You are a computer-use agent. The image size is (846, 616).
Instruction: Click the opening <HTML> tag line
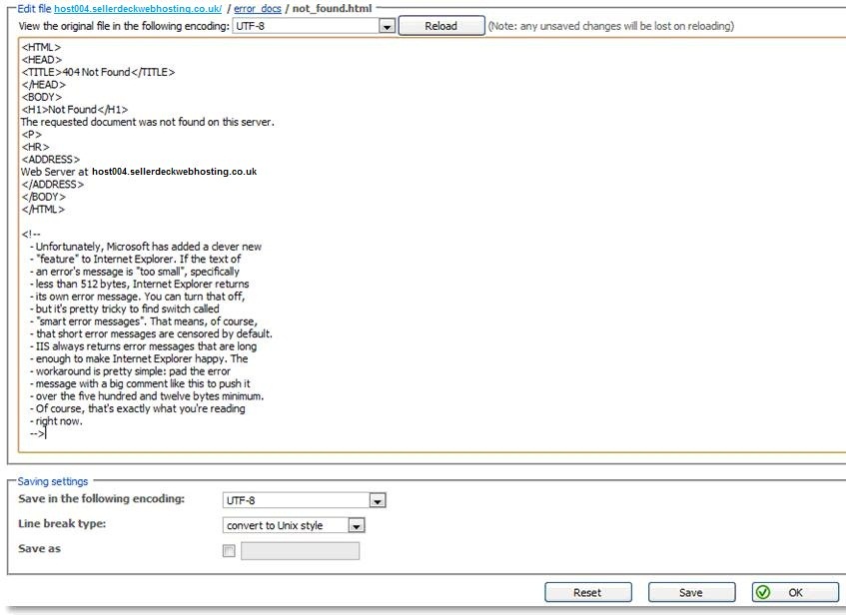(x=41, y=47)
